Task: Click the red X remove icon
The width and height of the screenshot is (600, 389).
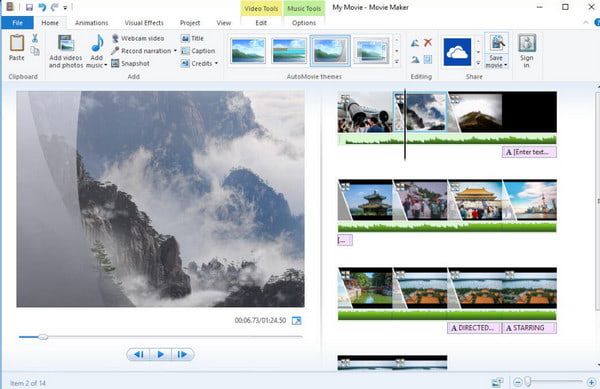Action: point(428,42)
